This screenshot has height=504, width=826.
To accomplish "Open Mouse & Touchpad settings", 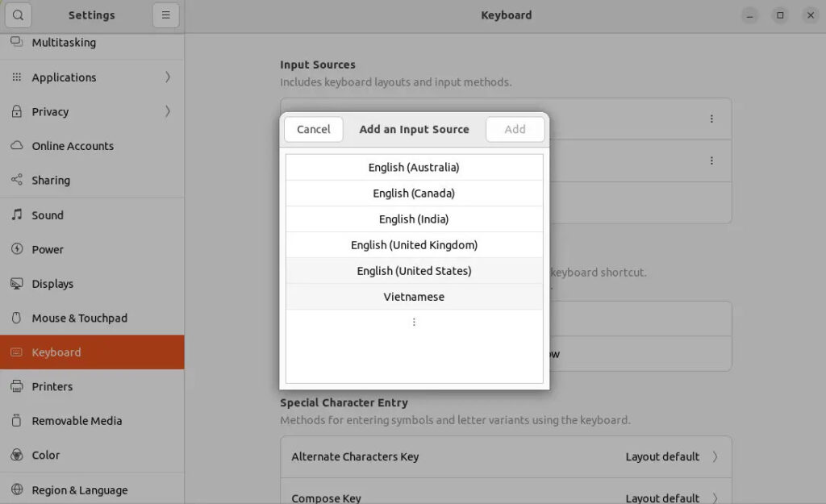I will (x=80, y=318).
